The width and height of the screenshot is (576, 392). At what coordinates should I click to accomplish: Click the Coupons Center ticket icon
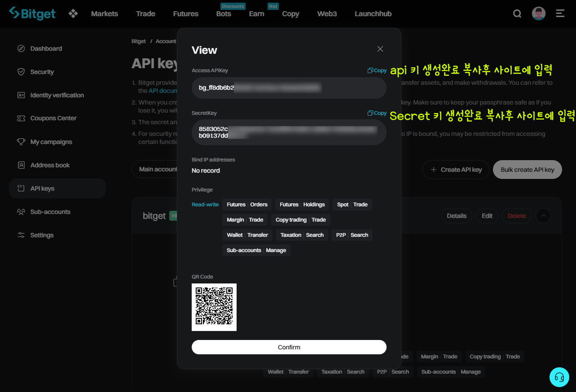[x=21, y=118]
